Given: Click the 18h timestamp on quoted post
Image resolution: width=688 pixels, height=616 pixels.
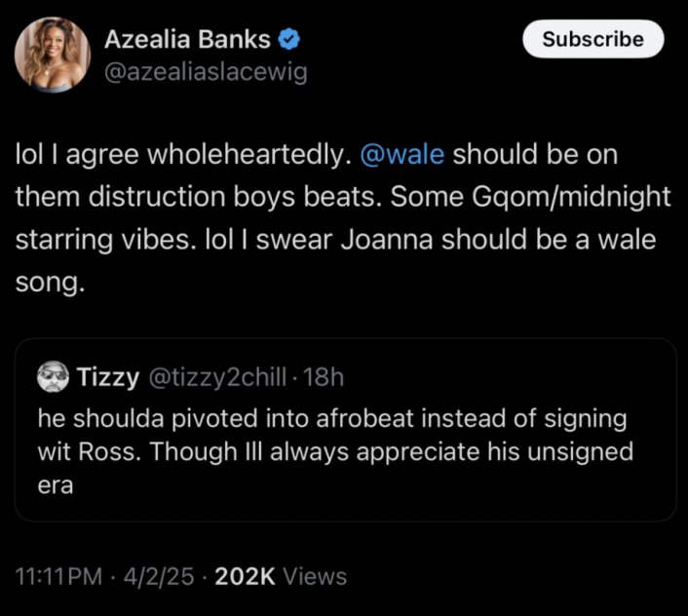Looking at the screenshot, I should pyautogui.click(x=325, y=376).
